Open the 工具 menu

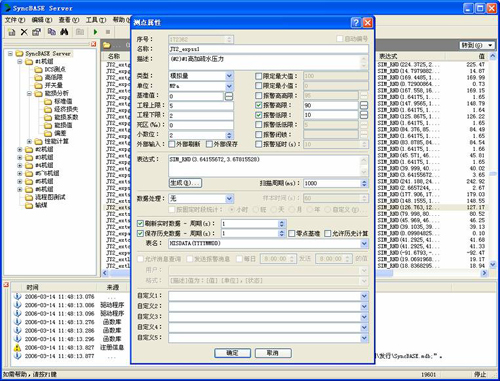96,20
